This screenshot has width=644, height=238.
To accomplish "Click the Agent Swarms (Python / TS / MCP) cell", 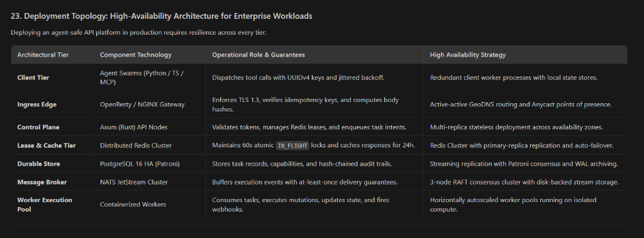I will 142,77.
